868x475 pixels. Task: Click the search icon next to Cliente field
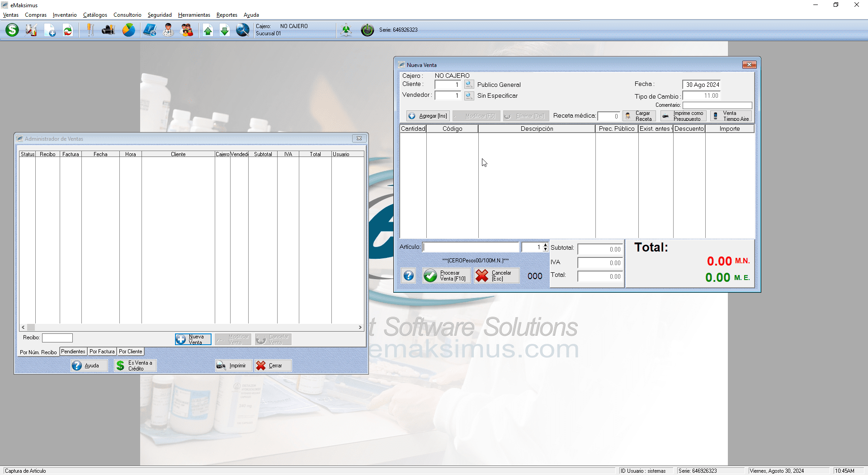(469, 85)
